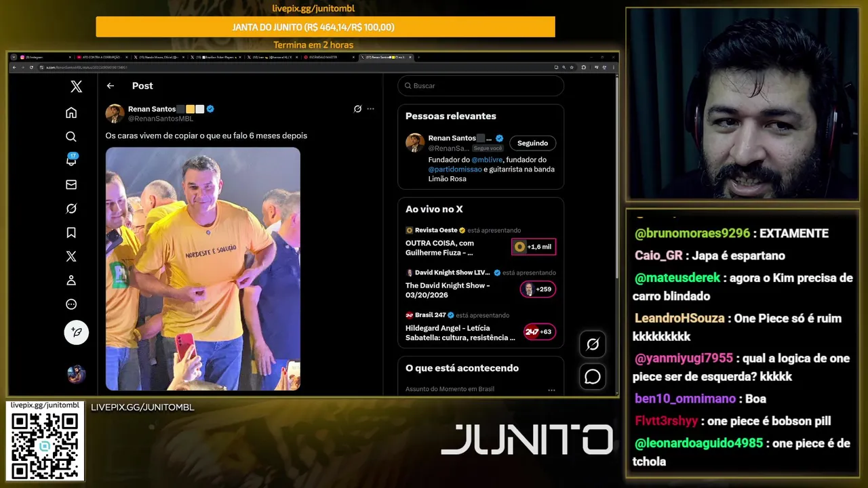Open browser extensions puzzle icon
The image size is (868, 488).
584,67
